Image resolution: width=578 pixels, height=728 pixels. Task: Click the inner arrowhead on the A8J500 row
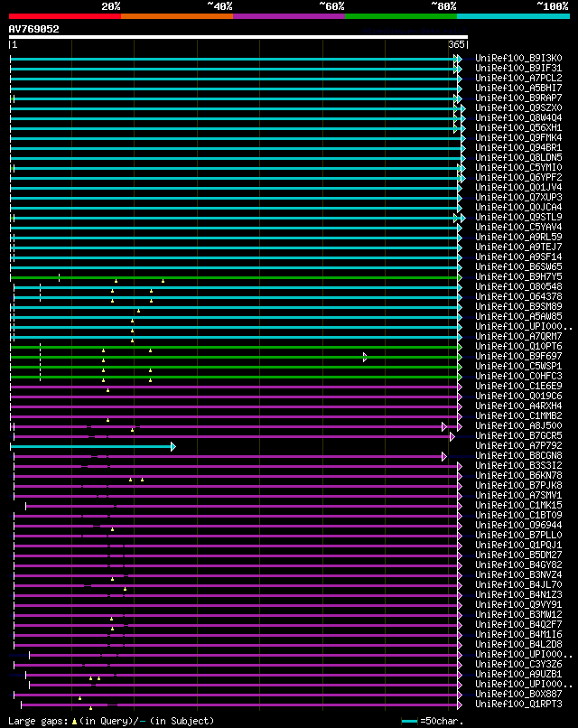tap(443, 426)
